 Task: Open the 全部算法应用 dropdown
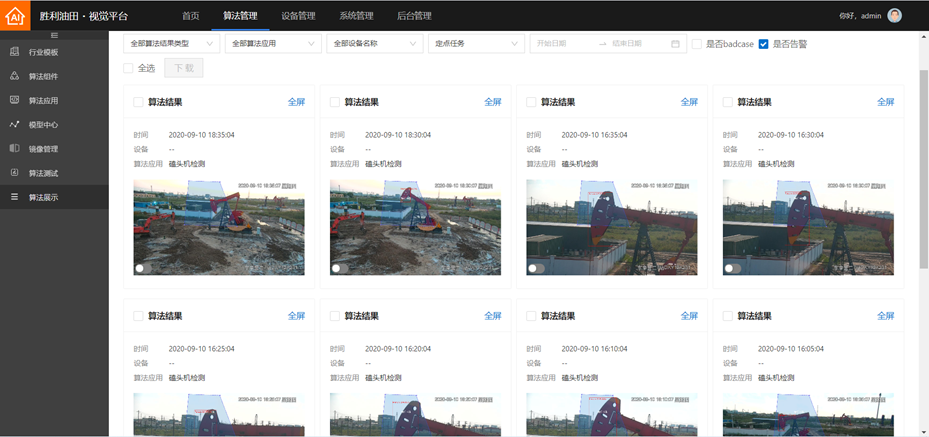tap(272, 44)
